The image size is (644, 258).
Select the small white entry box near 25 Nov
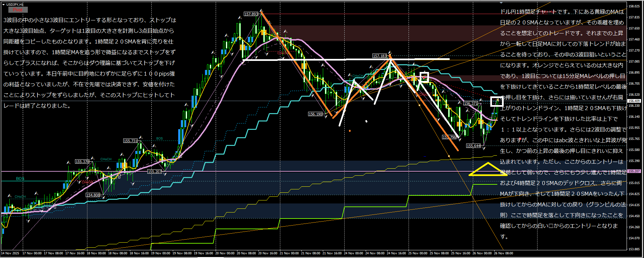pos(424,77)
